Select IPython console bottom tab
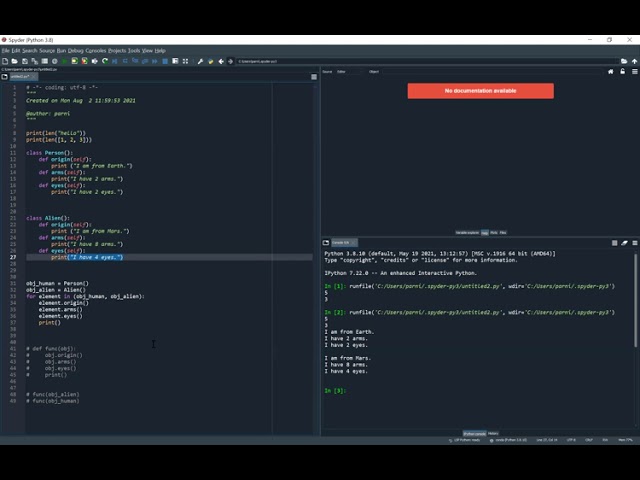The height and width of the screenshot is (480, 640). (474, 433)
